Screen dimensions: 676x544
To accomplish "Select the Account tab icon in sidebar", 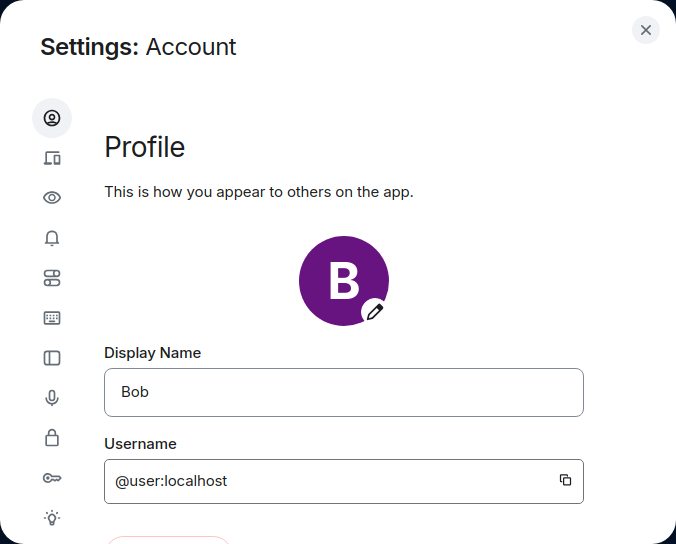I will [x=52, y=118].
